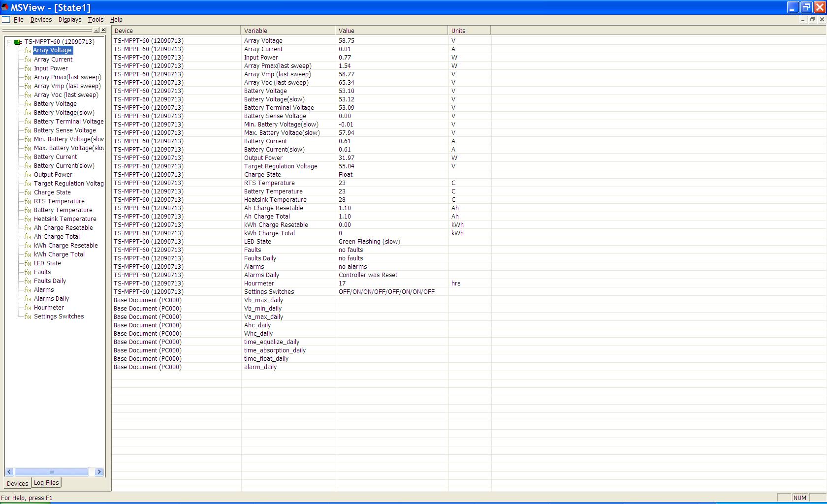
Task: Click the Output Power value 31.97
Action: pos(347,158)
